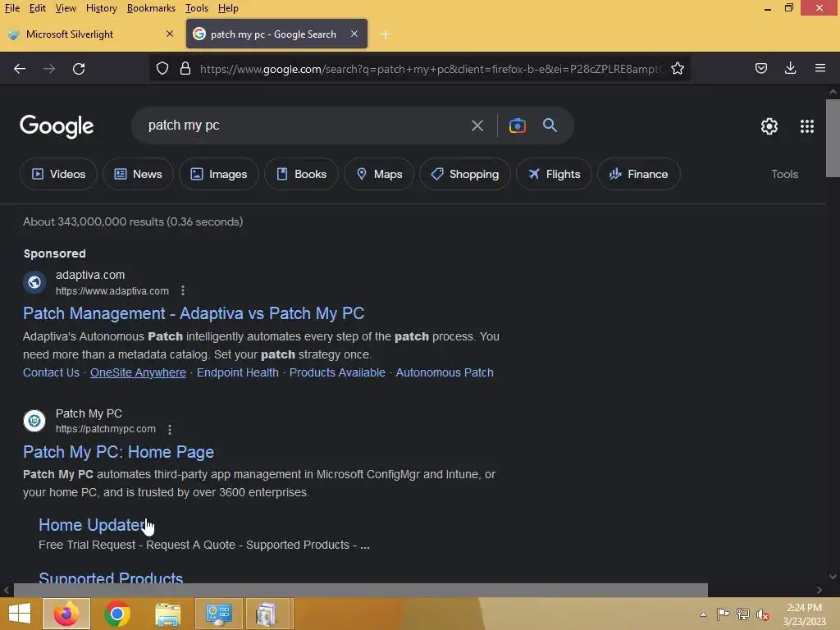This screenshot has width=840, height=630.
Task: Open the Help menu
Action: pos(228,8)
